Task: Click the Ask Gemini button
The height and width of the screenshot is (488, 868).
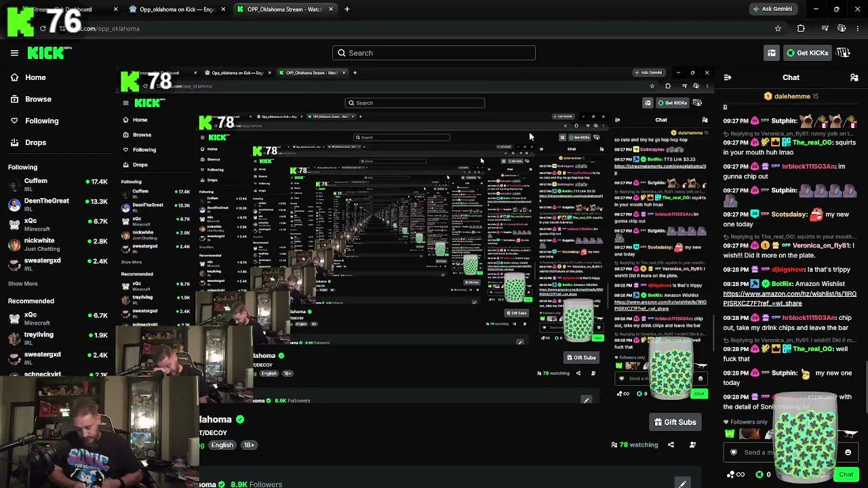Action: tap(772, 9)
